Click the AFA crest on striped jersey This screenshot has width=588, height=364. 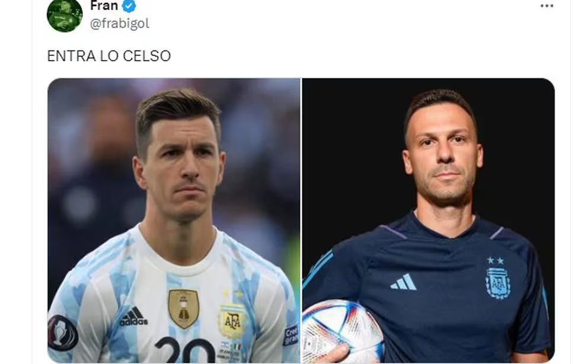[232, 321]
